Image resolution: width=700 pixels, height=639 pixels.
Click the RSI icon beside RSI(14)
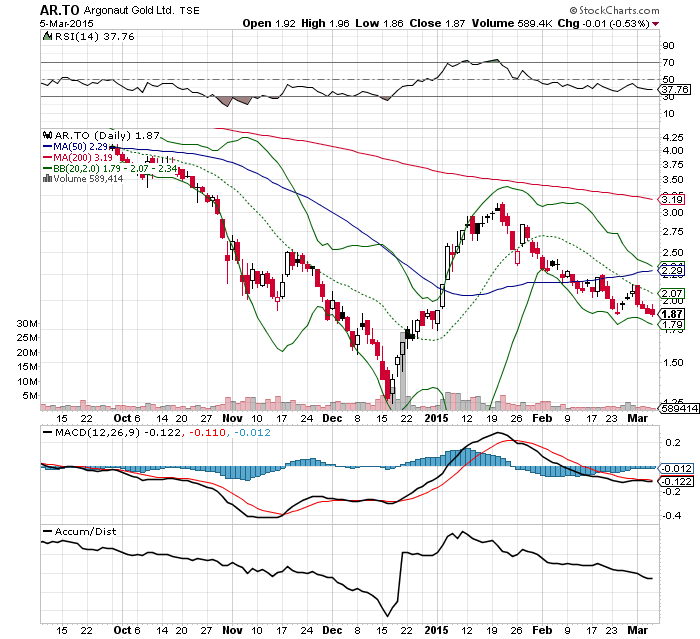(47, 37)
